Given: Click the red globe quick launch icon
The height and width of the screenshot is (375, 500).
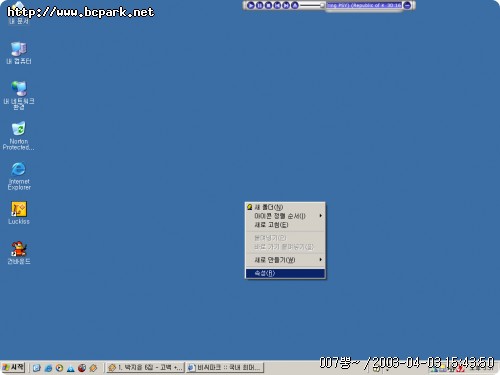Looking at the screenshot, I should [x=82, y=368].
